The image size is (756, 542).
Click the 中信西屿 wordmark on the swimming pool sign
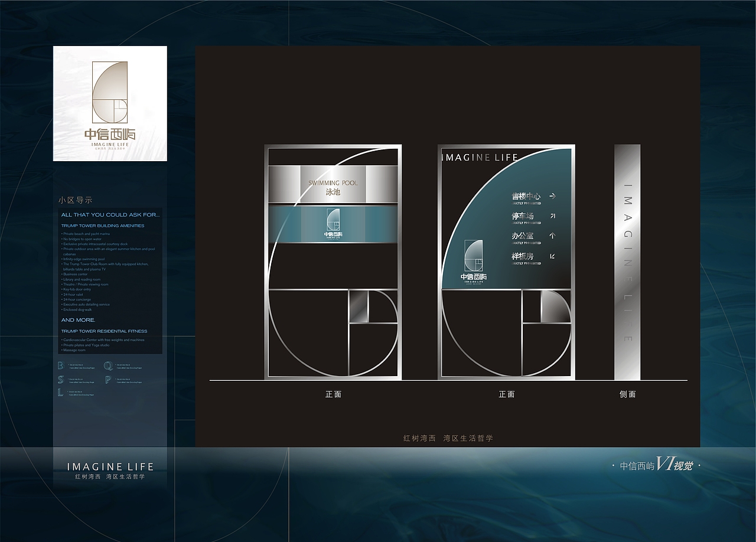click(333, 234)
